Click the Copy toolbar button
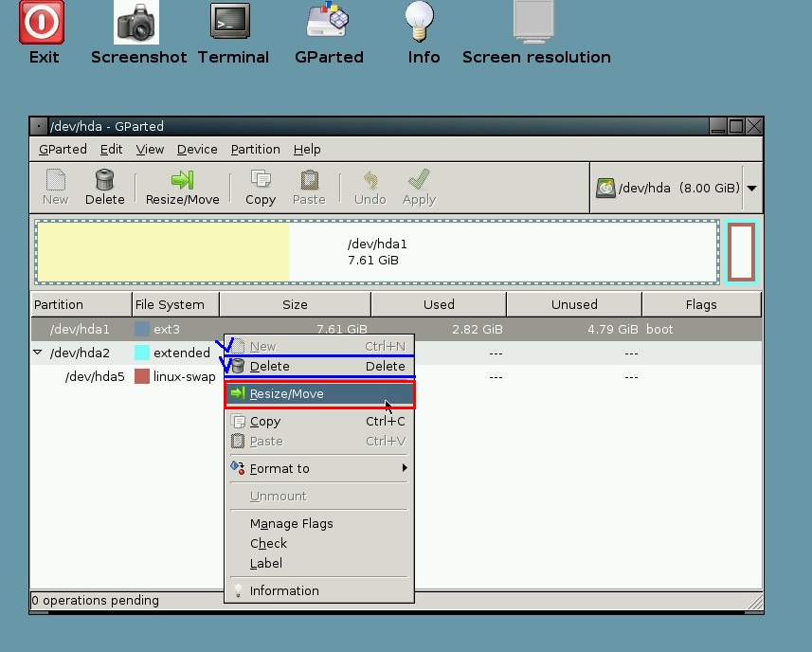This screenshot has height=652, width=812. (x=261, y=187)
